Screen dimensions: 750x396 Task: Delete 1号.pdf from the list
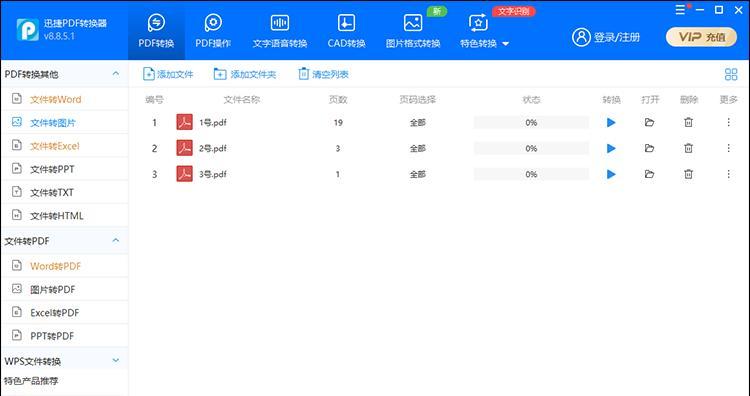(688, 122)
